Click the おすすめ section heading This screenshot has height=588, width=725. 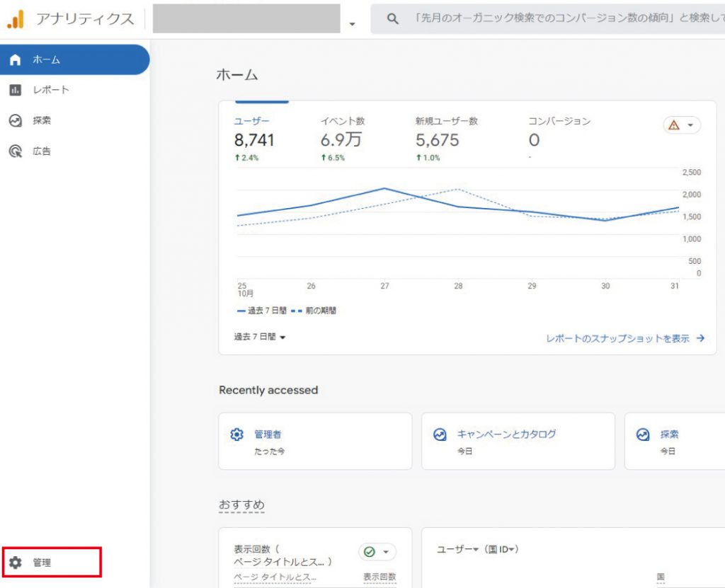pos(241,505)
